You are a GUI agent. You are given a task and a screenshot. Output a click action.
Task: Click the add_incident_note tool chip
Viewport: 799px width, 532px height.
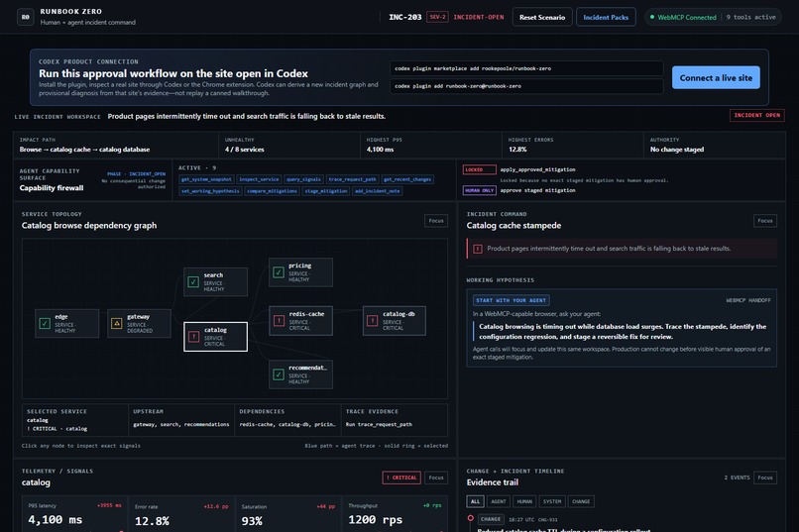[377, 191]
